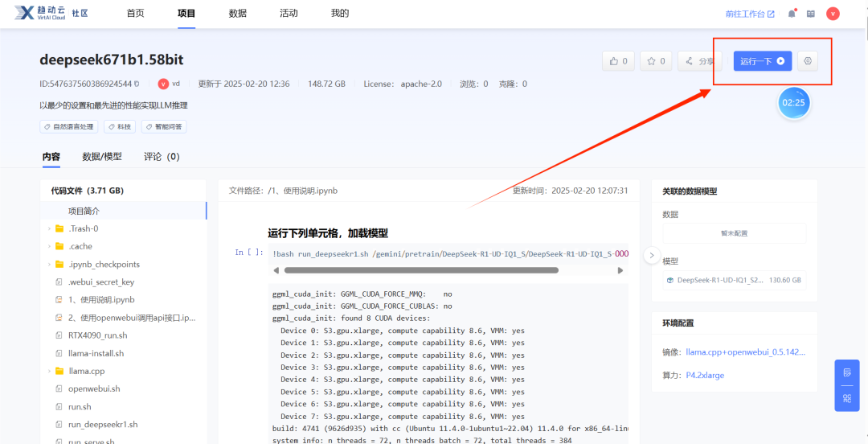Viewport: 868px width, 444px height.
Task: Click the star favorite button
Action: pos(656,61)
